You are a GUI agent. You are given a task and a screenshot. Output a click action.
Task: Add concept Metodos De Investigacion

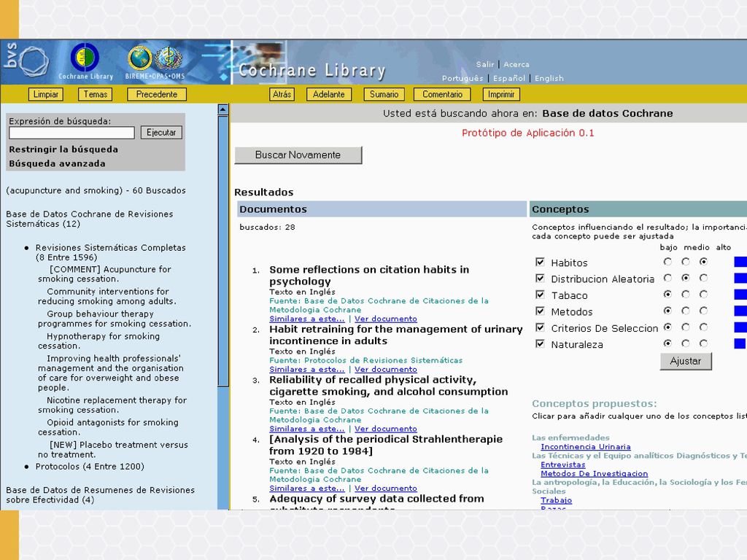(x=594, y=474)
